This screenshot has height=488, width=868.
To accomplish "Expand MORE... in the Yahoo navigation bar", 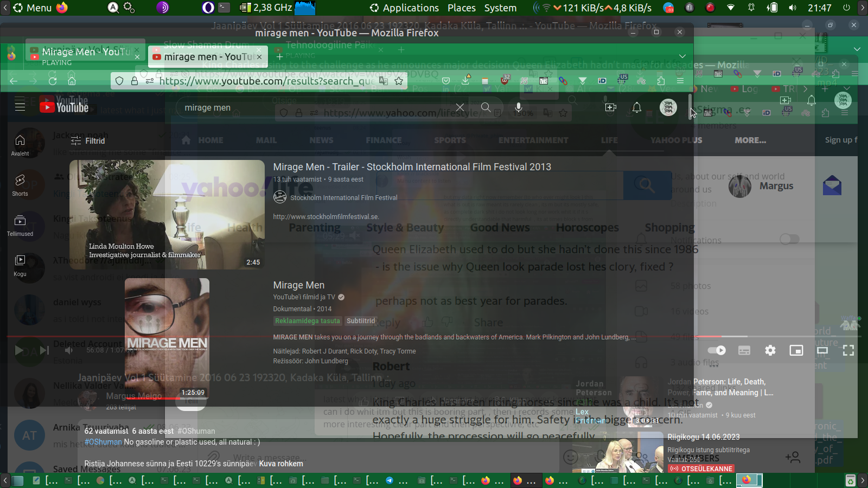I will click(x=750, y=140).
